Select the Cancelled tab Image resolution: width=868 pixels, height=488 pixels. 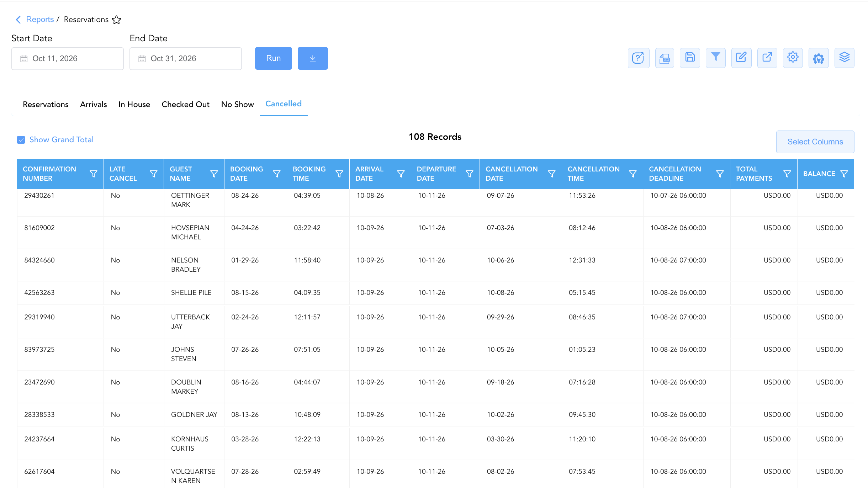coord(284,104)
